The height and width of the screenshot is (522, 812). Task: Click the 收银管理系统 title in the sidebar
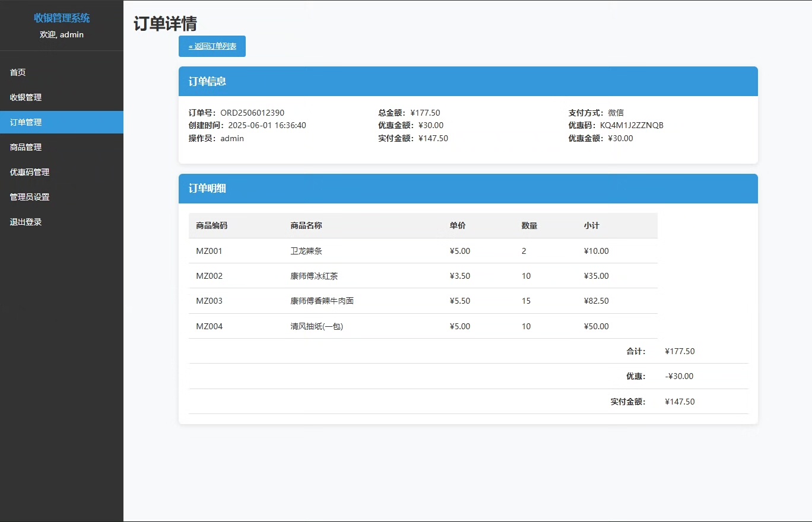click(62, 18)
